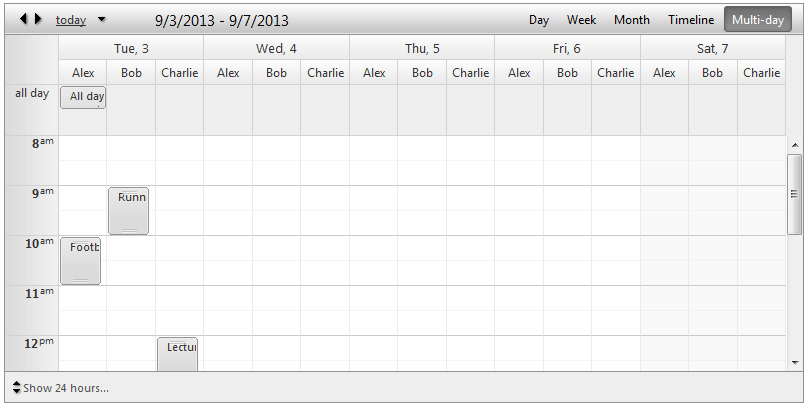Select Charlie's Lecture event at 12 pm
The image size is (808, 407).
[178, 354]
